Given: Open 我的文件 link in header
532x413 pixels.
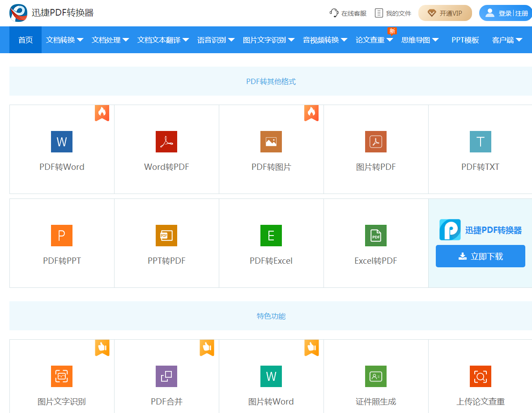Looking at the screenshot, I should (393, 13).
